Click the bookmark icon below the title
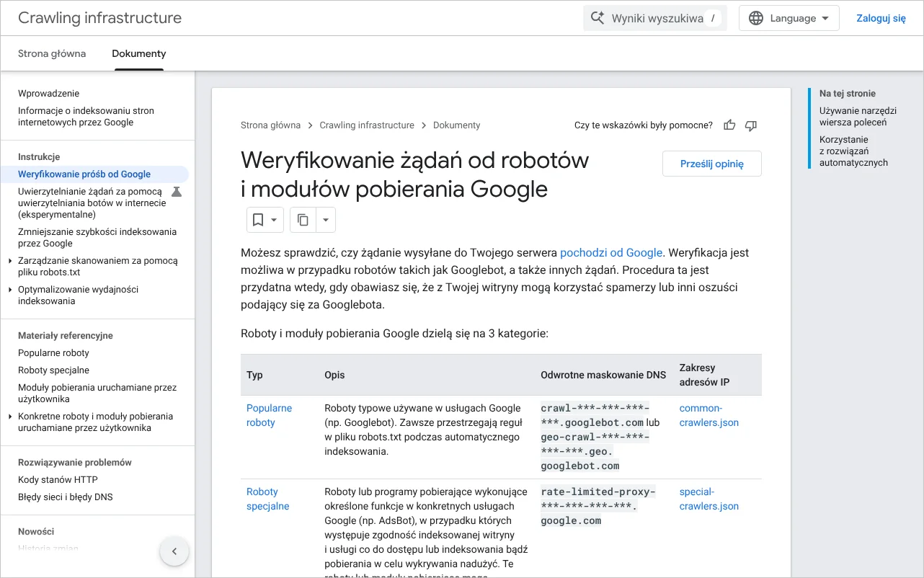The height and width of the screenshot is (578, 924). [x=258, y=220]
